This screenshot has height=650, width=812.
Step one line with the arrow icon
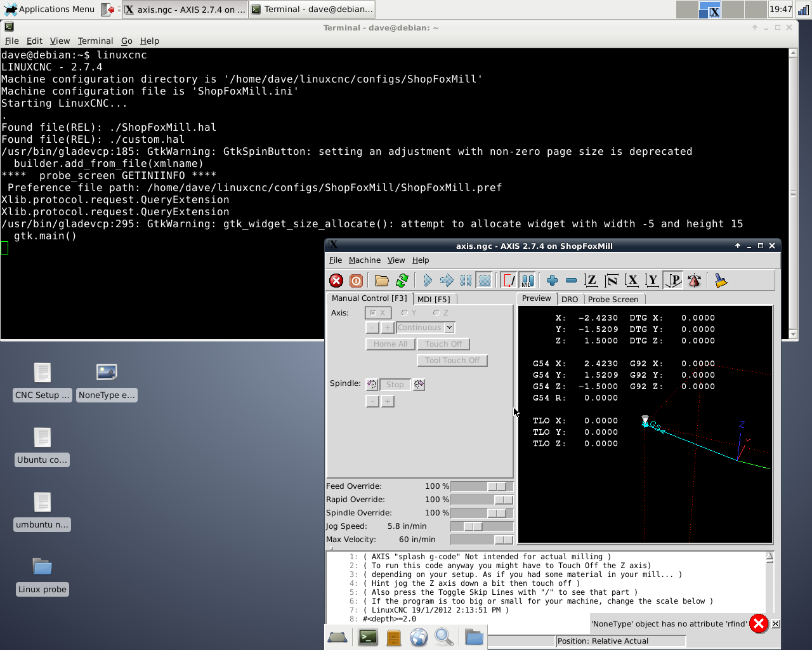point(447,281)
